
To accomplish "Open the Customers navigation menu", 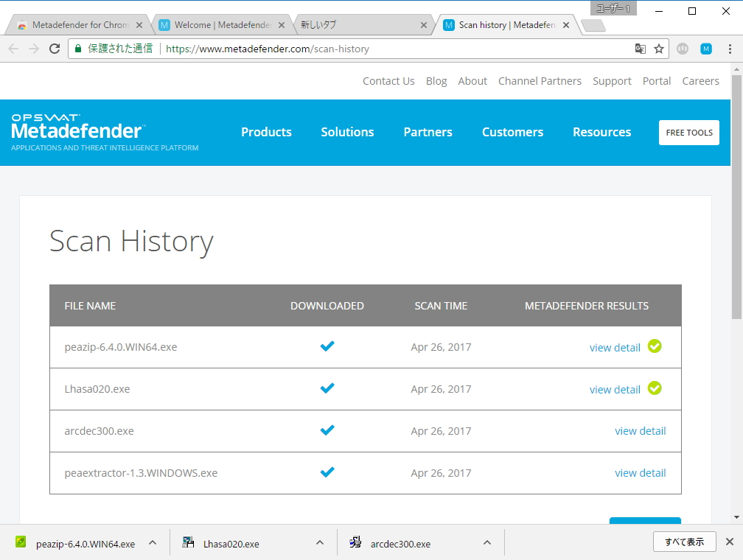I will point(513,132).
